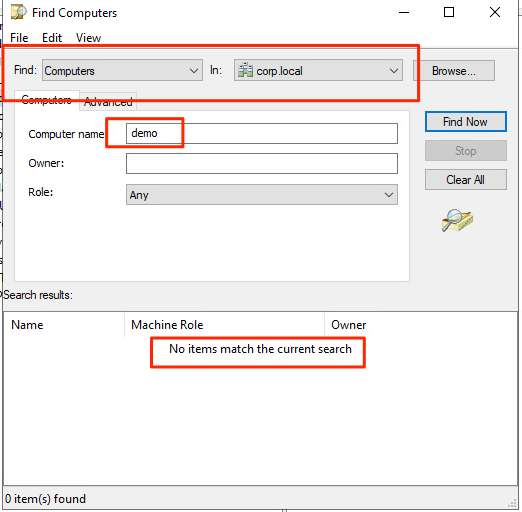This screenshot has height=512, width=522.
Task: Sort results by Owner column header
Action: pyautogui.click(x=421, y=325)
